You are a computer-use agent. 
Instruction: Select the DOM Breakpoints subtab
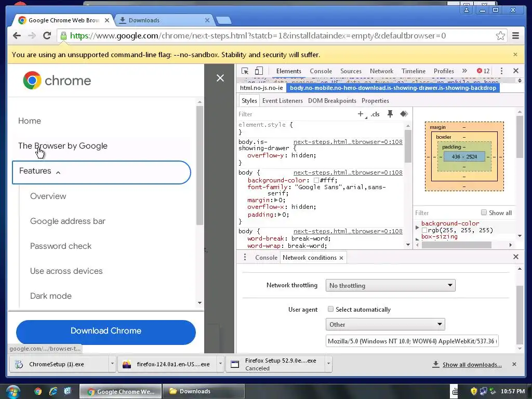(332, 101)
